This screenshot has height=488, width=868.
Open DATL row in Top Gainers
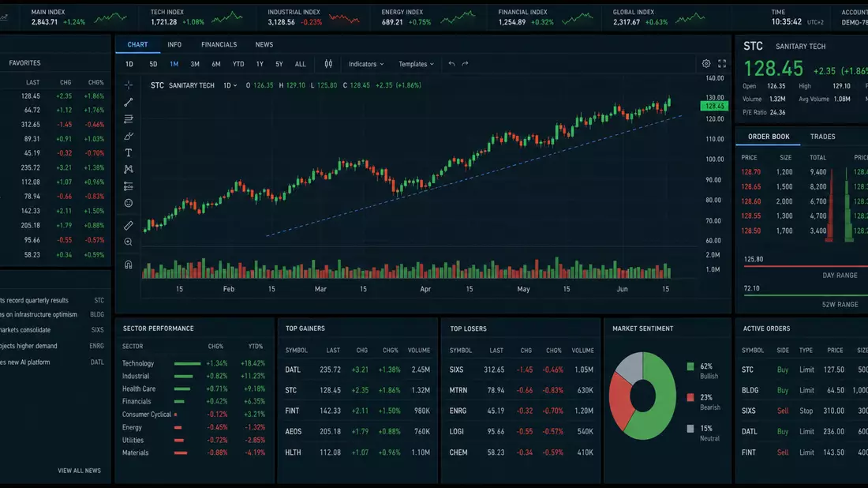pos(357,370)
